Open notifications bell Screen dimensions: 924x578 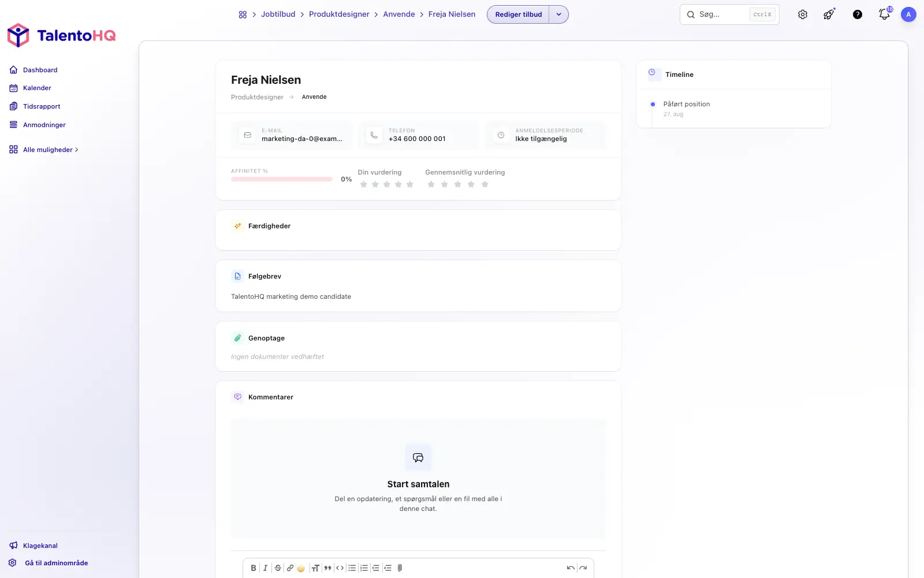pyautogui.click(x=884, y=14)
